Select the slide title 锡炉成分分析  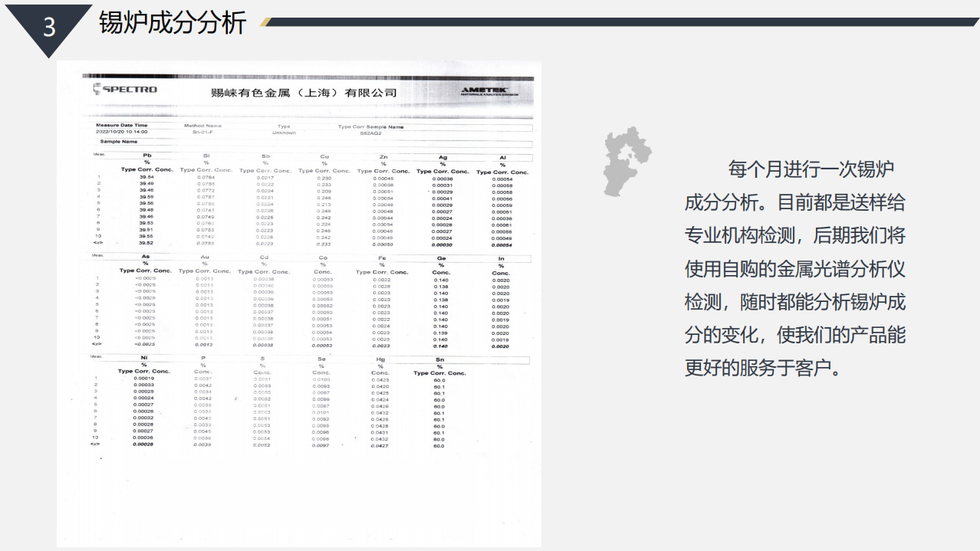click(x=173, y=23)
